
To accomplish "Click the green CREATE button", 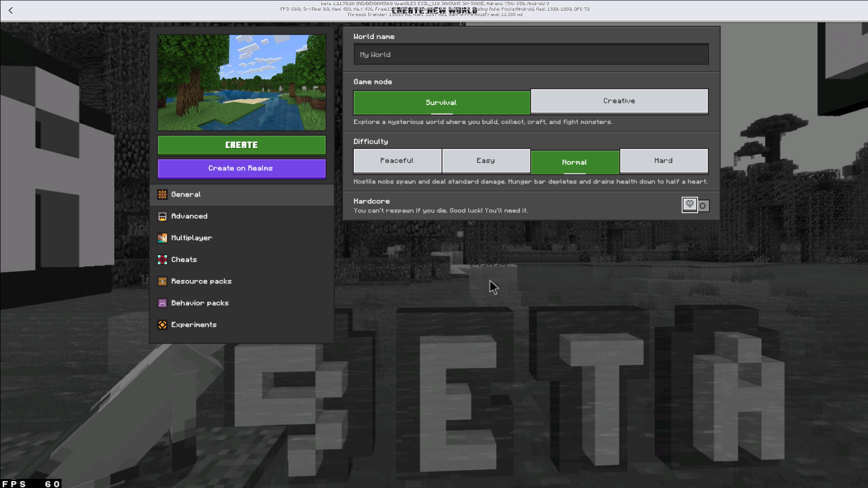I will (x=242, y=145).
